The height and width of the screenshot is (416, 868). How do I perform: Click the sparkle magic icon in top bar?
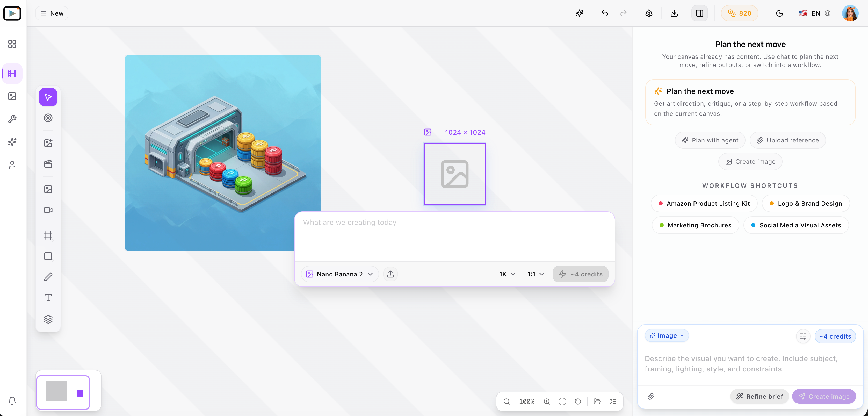[x=580, y=13]
